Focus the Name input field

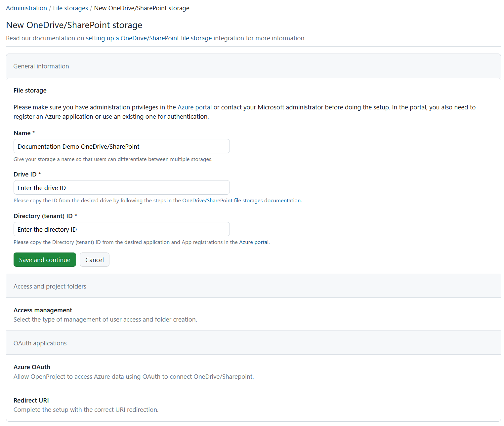[121, 146]
